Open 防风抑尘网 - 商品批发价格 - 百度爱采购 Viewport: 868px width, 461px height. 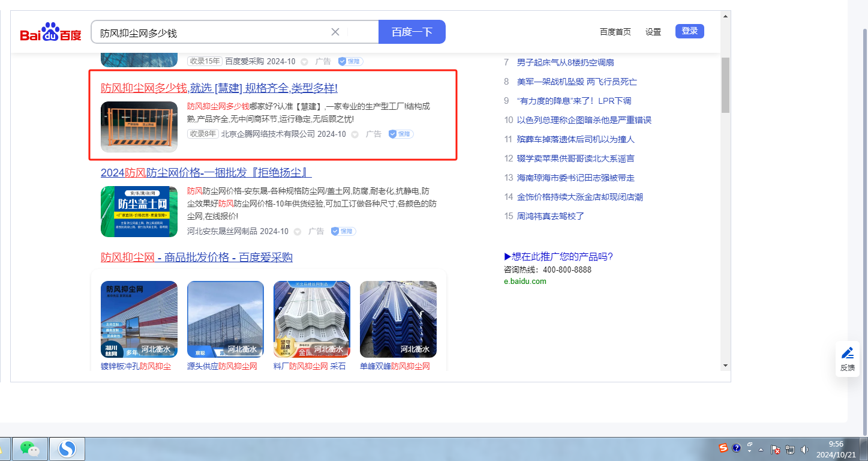pos(197,258)
